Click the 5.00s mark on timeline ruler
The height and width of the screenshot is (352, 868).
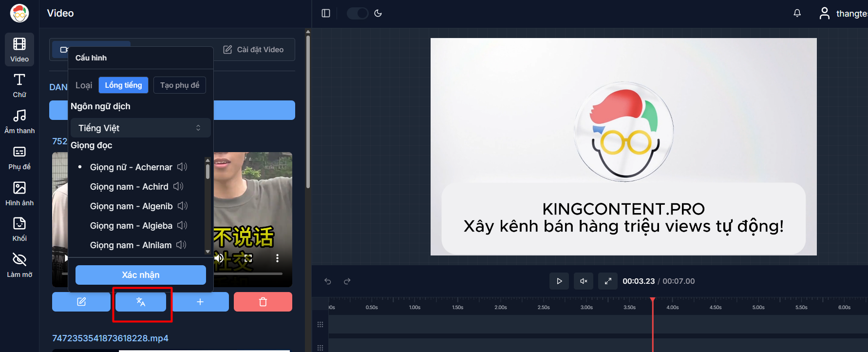758,307
